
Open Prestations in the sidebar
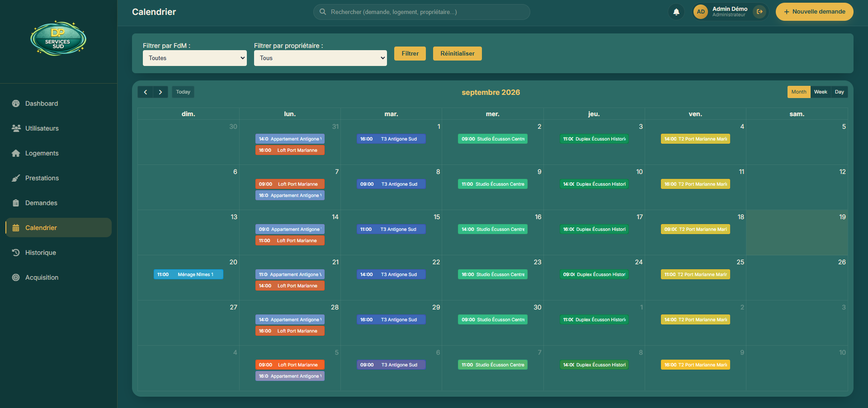58,178
